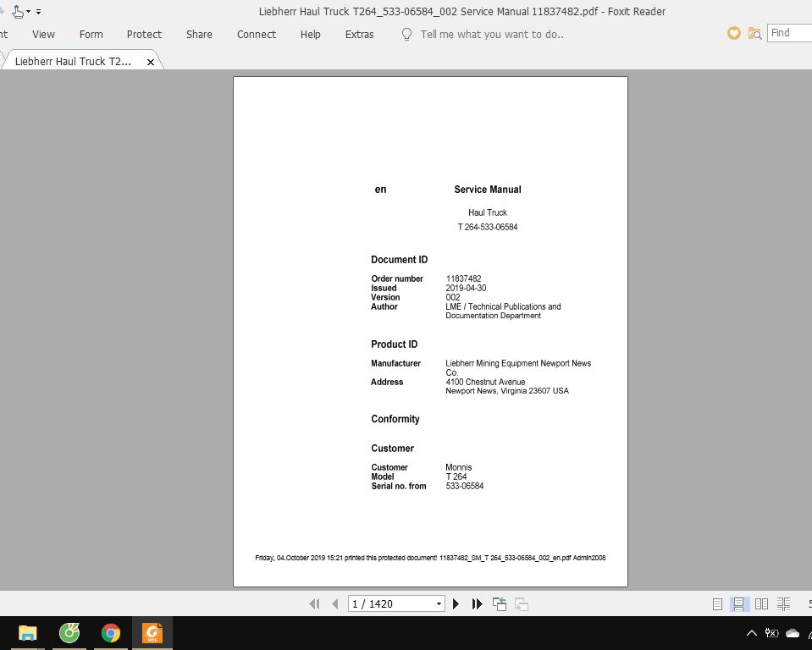Click the Foxit Reader taskbar icon

pyautogui.click(x=152, y=632)
